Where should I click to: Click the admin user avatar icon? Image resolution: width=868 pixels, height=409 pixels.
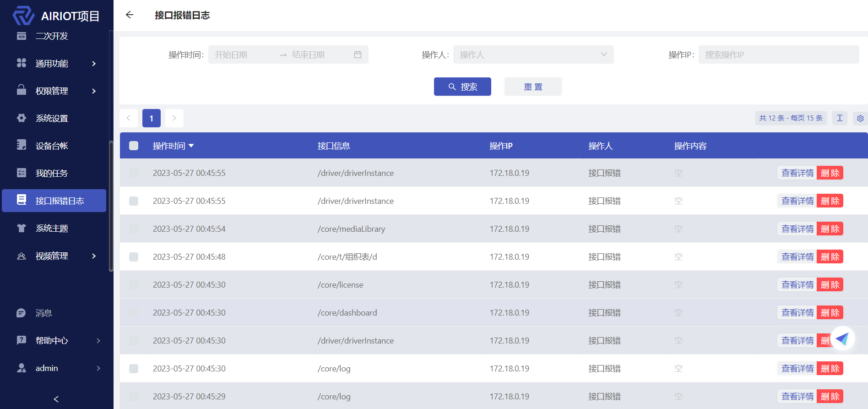(x=22, y=368)
